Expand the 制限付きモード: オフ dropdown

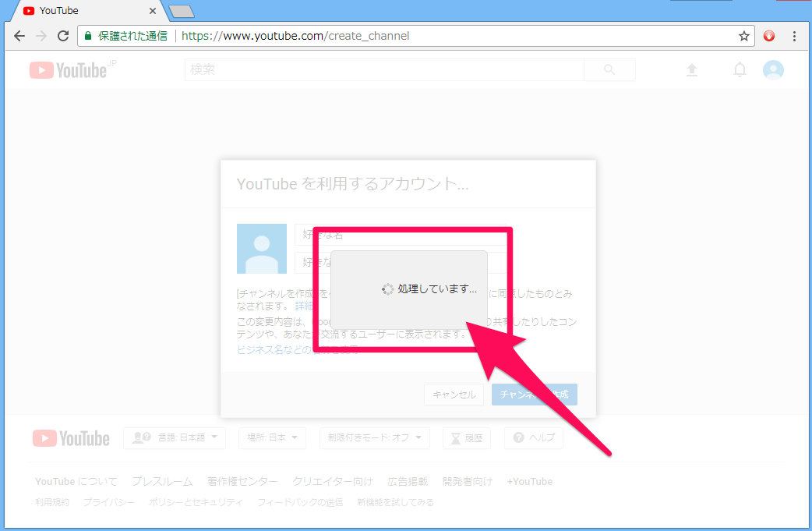pos(374,437)
